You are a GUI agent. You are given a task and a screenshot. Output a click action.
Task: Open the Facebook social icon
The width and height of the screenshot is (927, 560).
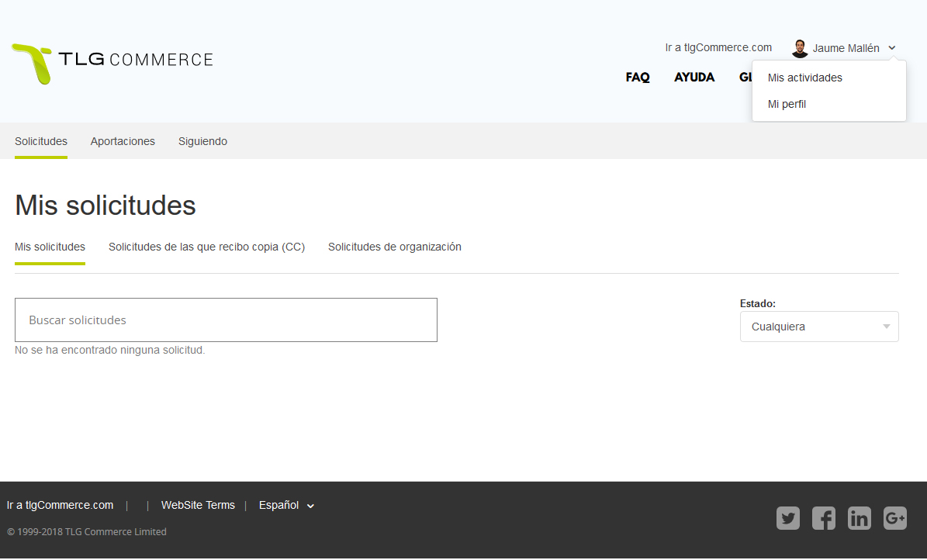click(x=824, y=518)
